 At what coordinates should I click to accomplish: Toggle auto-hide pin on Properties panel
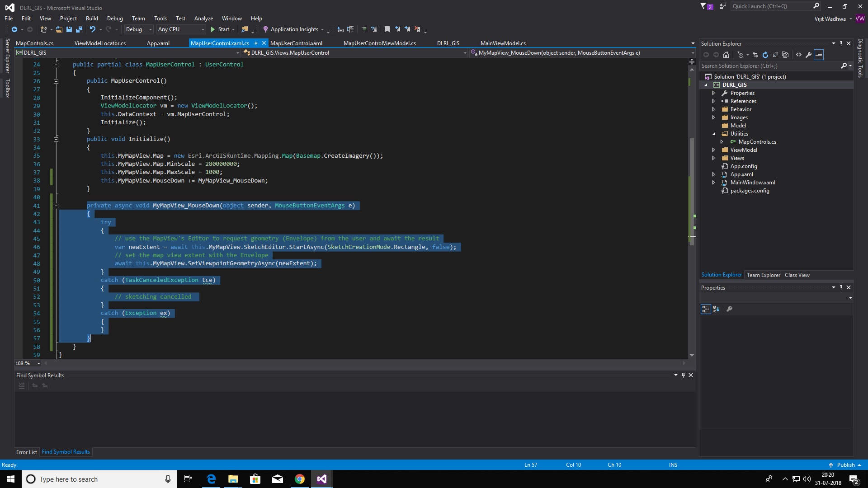pos(841,287)
